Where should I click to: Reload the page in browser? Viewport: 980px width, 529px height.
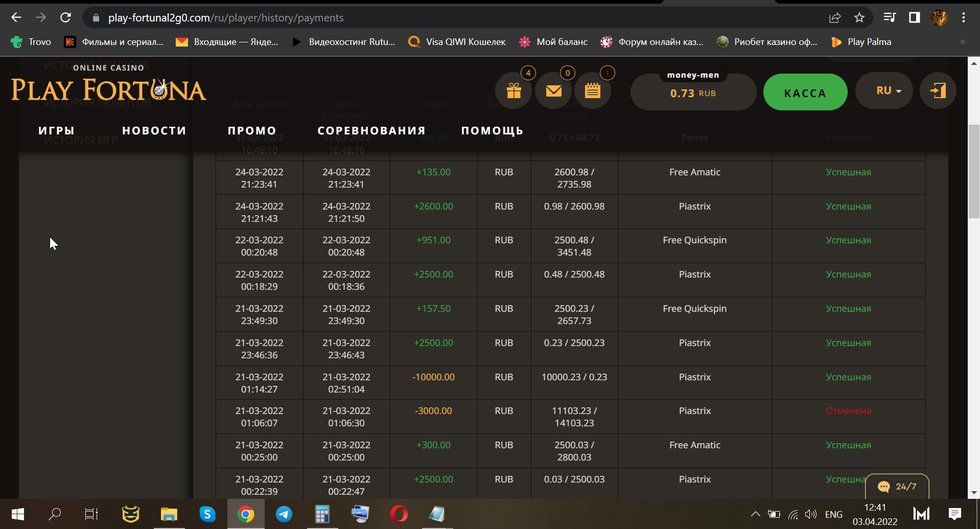(65, 18)
